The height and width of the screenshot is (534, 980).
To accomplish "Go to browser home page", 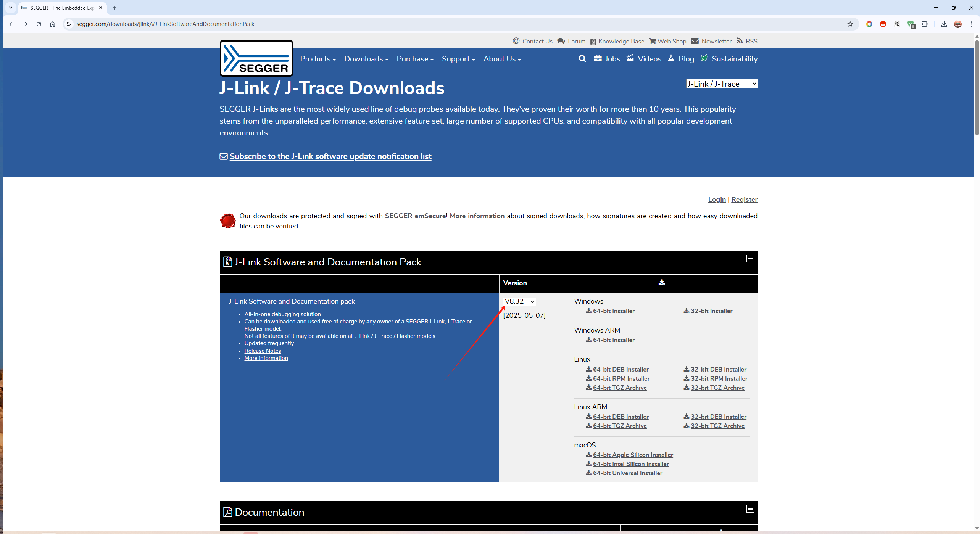I will (53, 24).
